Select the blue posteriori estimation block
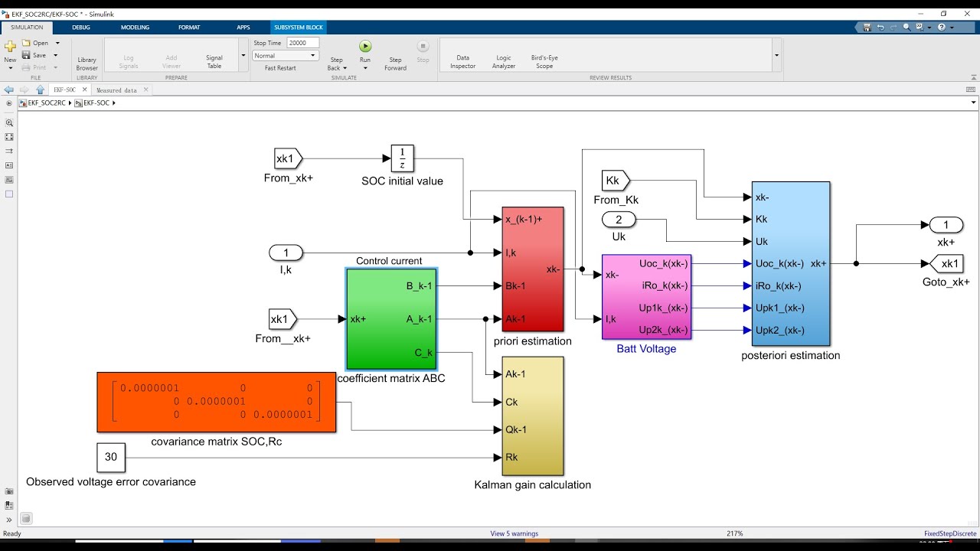Image resolution: width=980 pixels, height=551 pixels. [791, 263]
